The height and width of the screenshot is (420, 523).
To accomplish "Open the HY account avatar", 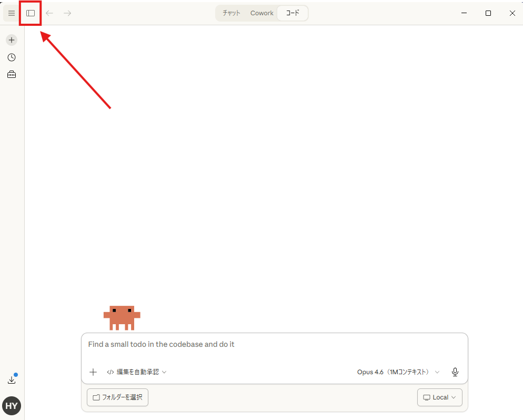I will (x=11, y=406).
